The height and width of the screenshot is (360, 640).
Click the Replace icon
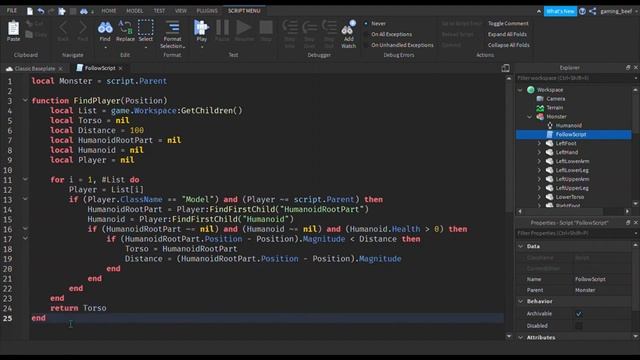[x=125, y=28]
